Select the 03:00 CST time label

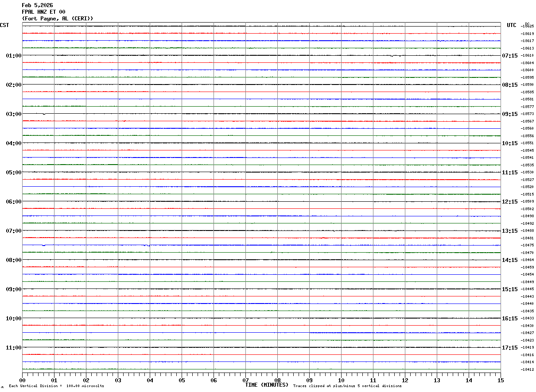point(14,114)
